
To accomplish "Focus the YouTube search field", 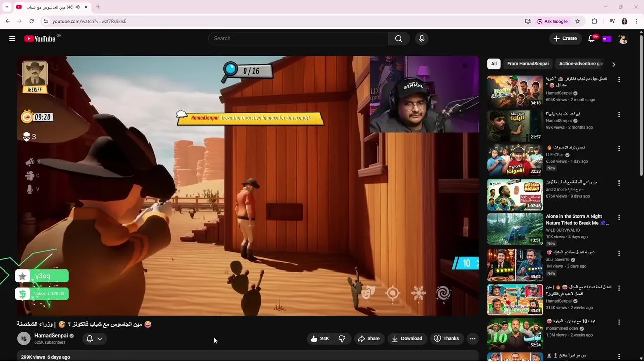I will [298, 39].
